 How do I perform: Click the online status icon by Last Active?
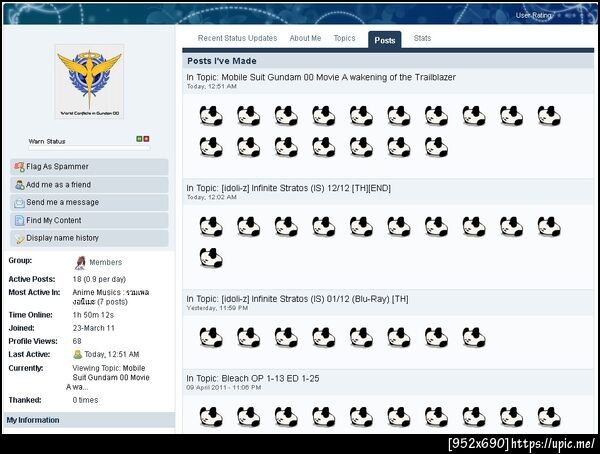click(x=78, y=354)
